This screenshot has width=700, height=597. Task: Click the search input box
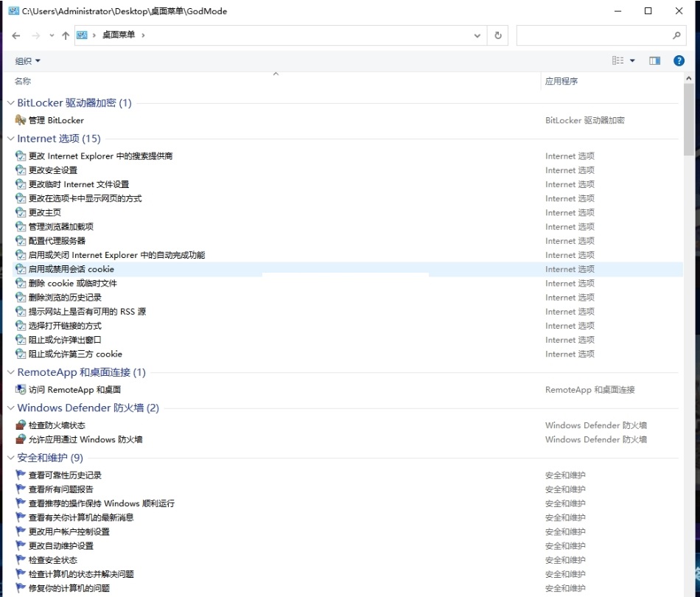[595, 35]
